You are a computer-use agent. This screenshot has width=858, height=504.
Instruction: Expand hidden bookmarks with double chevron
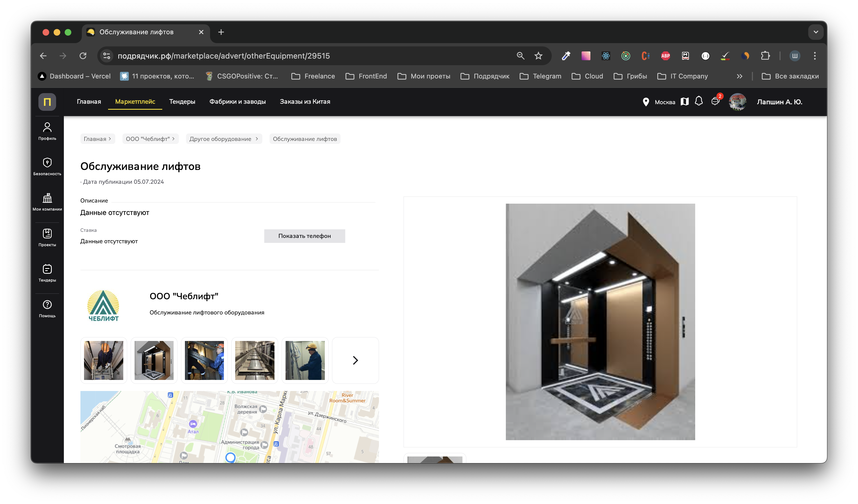[x=739, y=76]
